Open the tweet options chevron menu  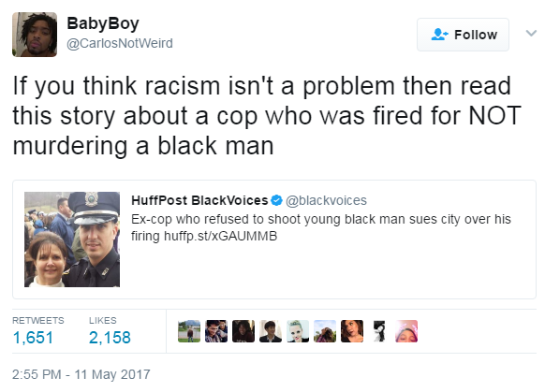[x=531, y=34]
